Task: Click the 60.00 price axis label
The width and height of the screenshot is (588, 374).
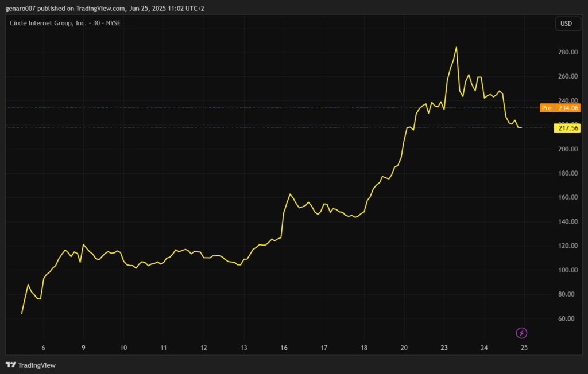Action: (567, 318)
